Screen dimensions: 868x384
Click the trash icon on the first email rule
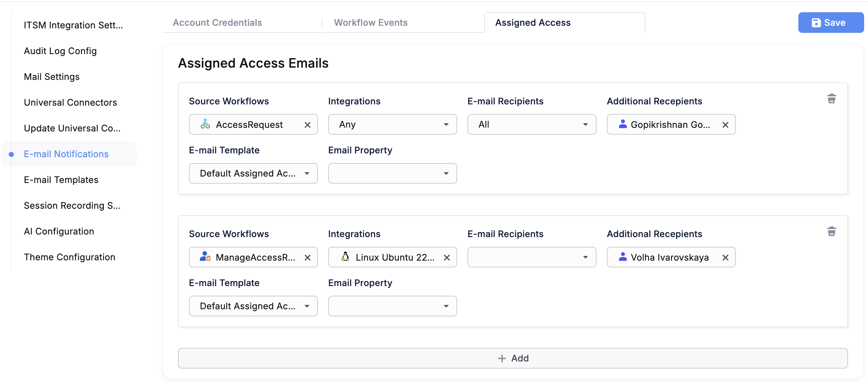(832, 98)
